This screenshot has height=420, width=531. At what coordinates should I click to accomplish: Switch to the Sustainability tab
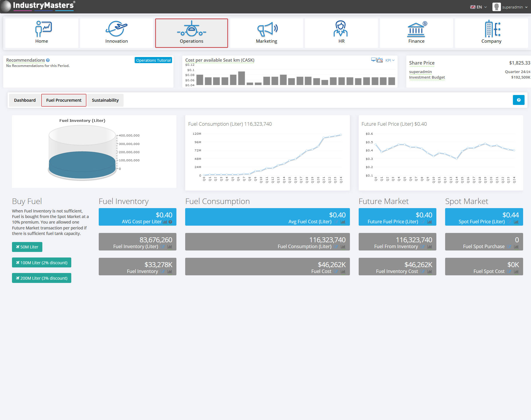point(105,100)
